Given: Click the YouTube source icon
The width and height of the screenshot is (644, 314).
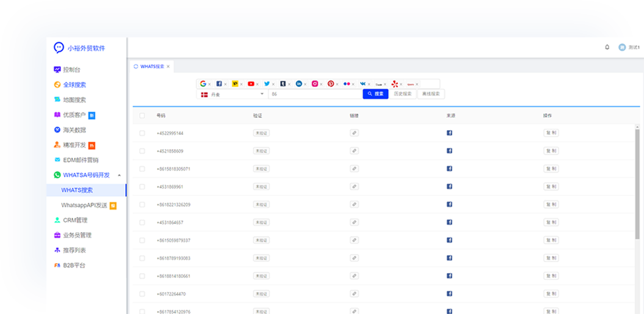Looking at the screenshot, I should click(x=251, y=84).
